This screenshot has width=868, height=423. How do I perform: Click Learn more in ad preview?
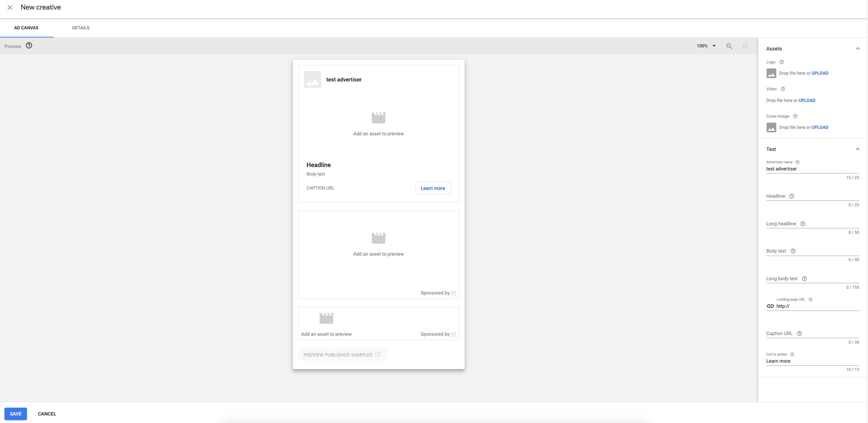click(433, 188)
